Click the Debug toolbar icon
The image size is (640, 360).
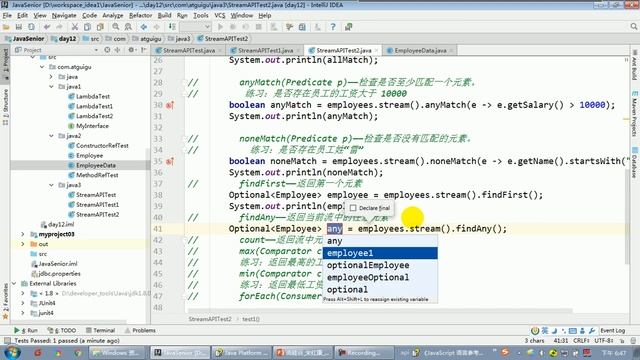tap(233, 27)
